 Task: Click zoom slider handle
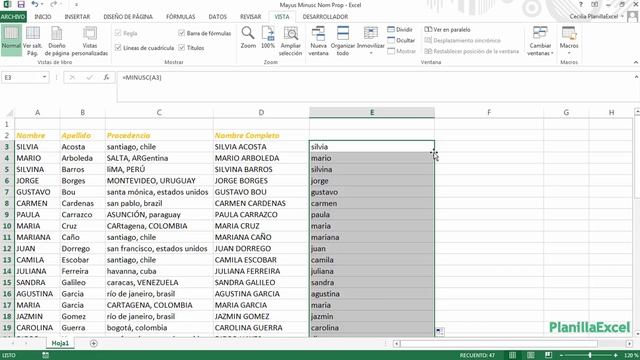click(590, 356)
